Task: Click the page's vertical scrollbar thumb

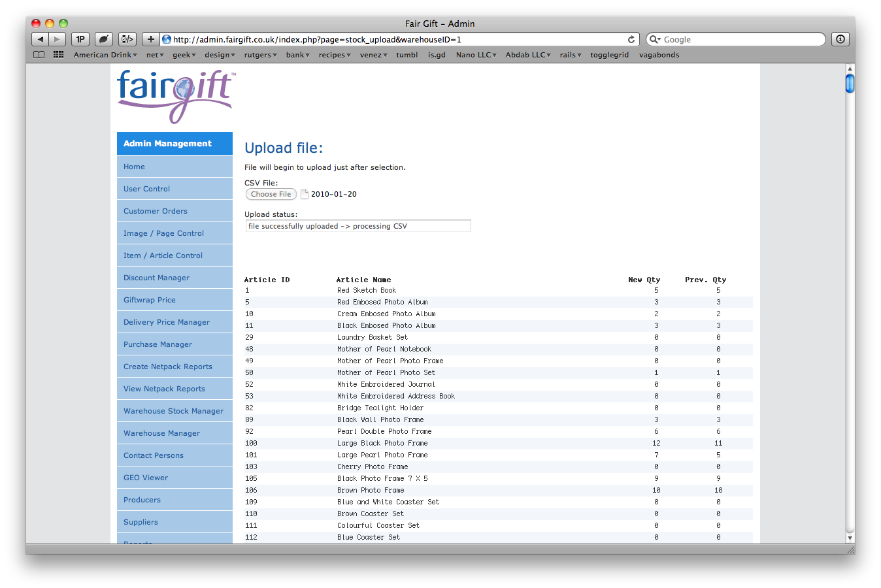Action: tap(850, 84)
